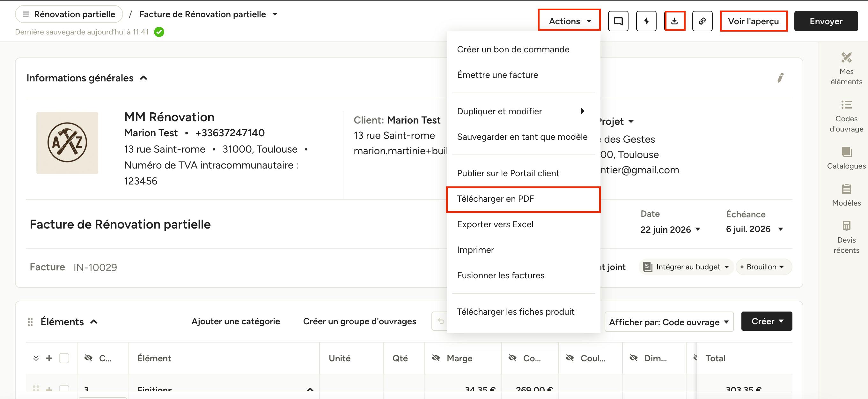Collapse the Informations générales section

click(143, 78)
